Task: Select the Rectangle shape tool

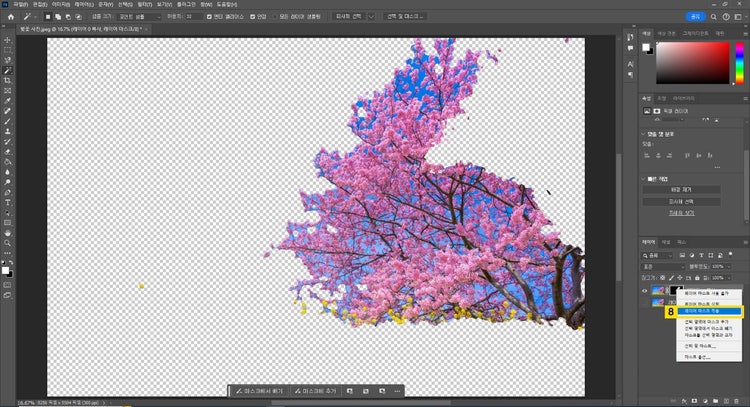Action: pyautogui.click(x=8, y=223)
